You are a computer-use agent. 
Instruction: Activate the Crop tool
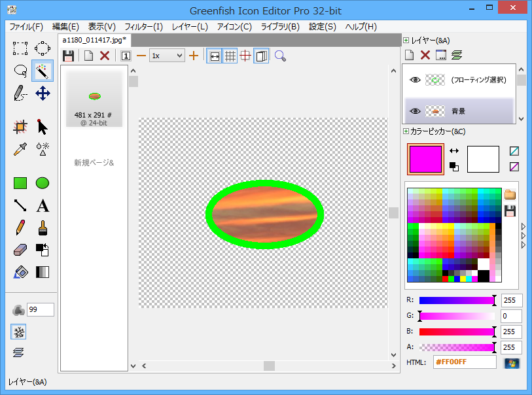coord(20,127)
